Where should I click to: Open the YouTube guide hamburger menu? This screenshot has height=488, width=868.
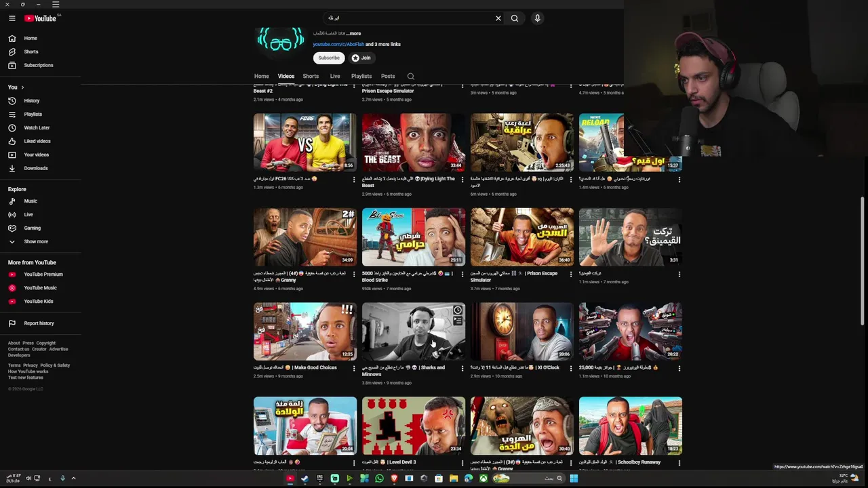(x=12, y=18)
